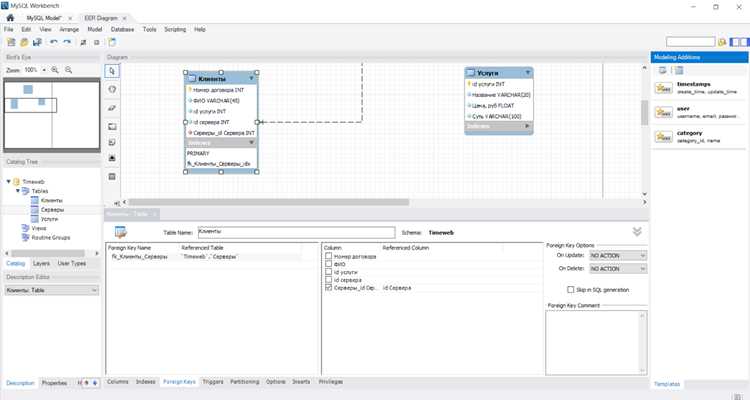The image size is (750, 400).
Task: Select Серверы in the catalog tree
Action: tap(52, 210)
